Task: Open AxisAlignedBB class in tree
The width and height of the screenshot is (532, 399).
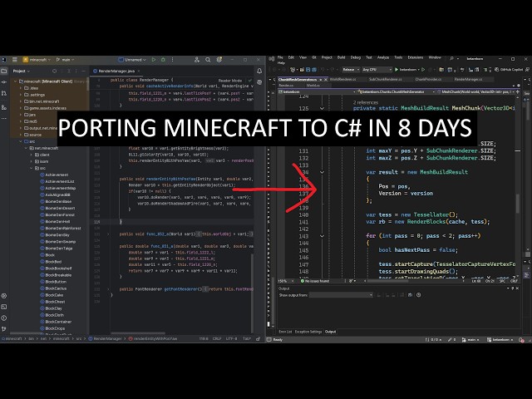Action: click(x=56, y=195)
